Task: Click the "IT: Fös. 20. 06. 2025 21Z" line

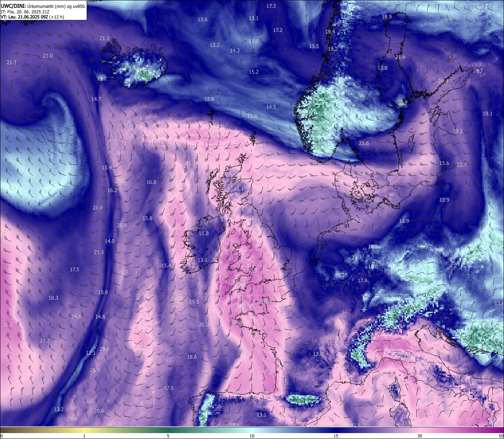Action: point(25,12)
